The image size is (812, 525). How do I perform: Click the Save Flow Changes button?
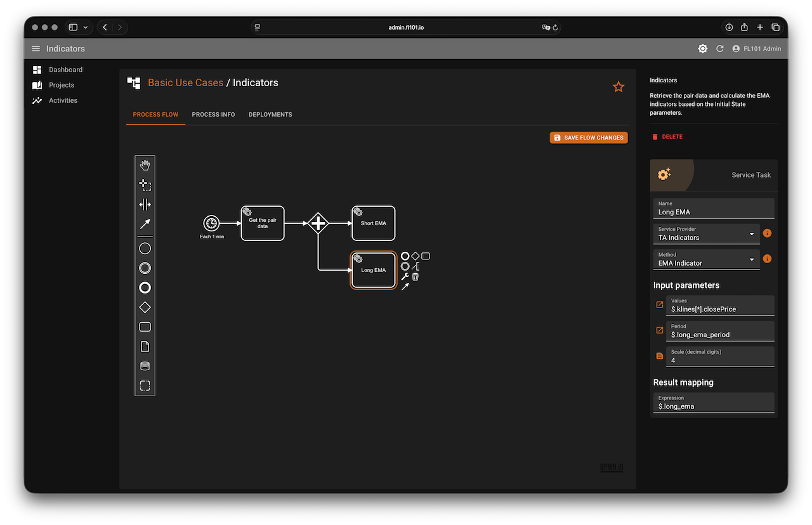pos(588,138)
